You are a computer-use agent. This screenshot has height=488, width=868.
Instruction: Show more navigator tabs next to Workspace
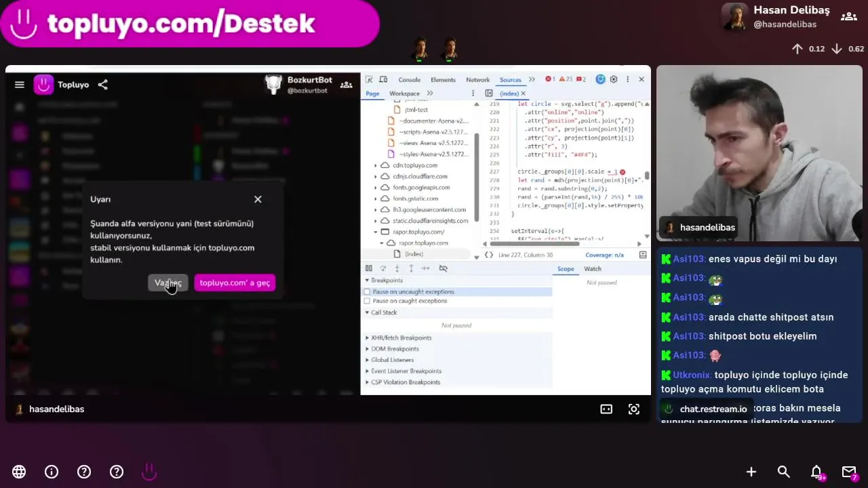point(430,94)
